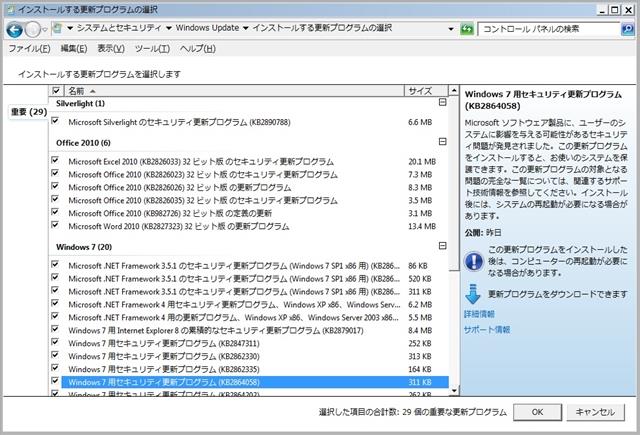Click the list scrollbar up arrow

point(453,90)
